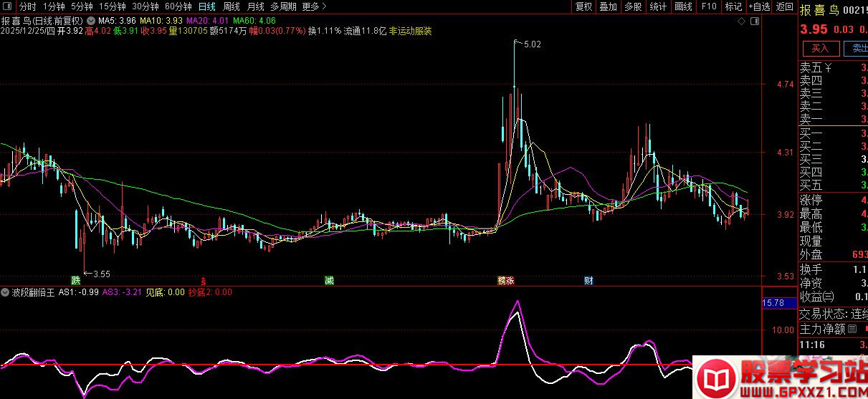The height and width of the screenshot is (399, 868).
Task: Open the 画线 drawing tools
Action: pyautogui.click(x=684, y=6)
